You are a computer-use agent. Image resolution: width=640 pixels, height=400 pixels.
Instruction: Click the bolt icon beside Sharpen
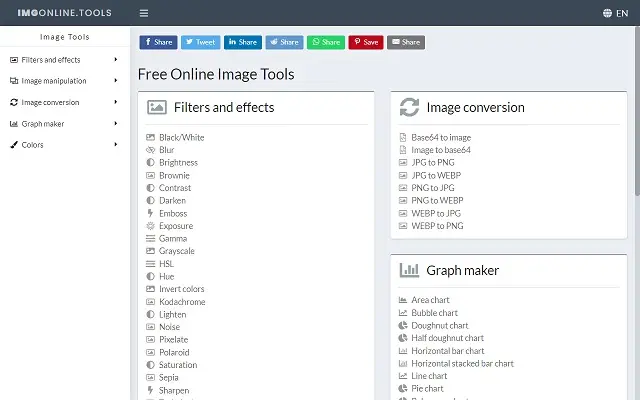(150, 390)
